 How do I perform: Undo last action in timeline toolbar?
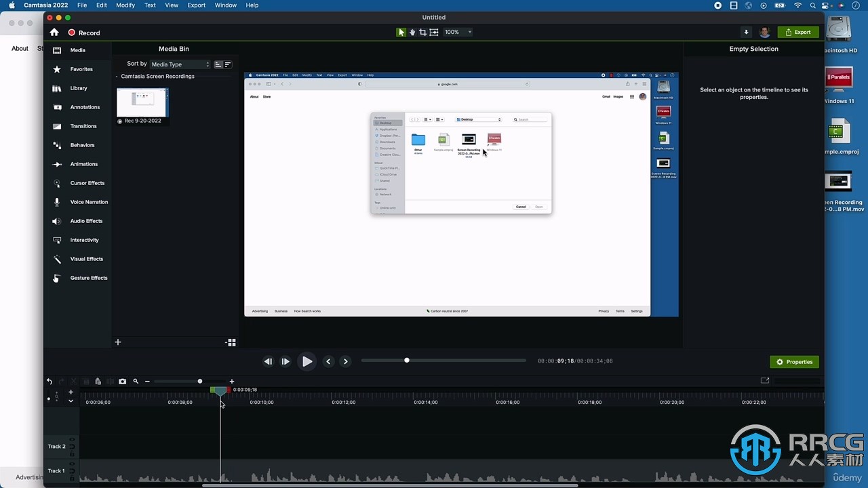pos(50,382)
